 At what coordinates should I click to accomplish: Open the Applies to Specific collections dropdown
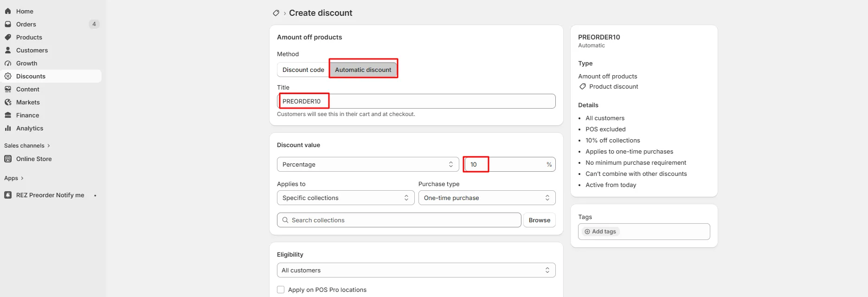tap(346, 198)
